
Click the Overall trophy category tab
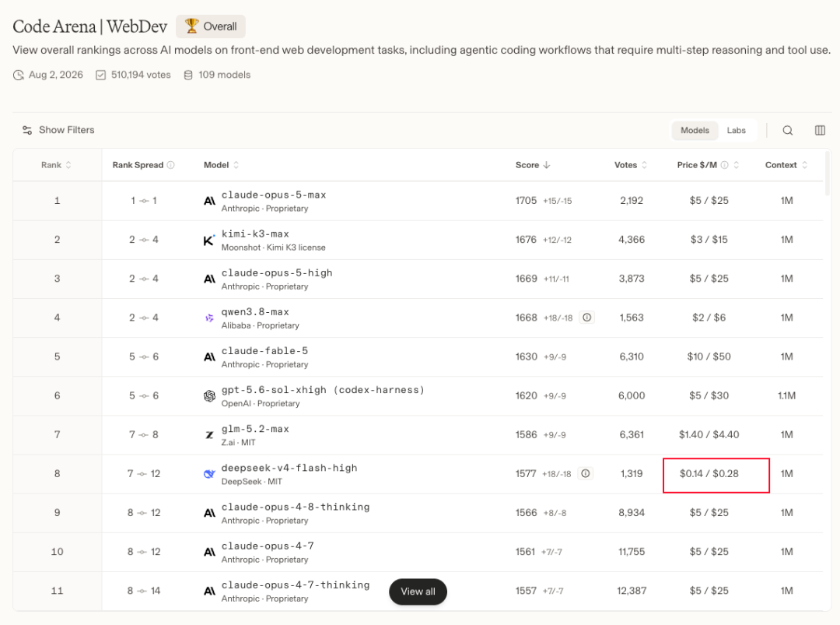[x=211, y=26]
